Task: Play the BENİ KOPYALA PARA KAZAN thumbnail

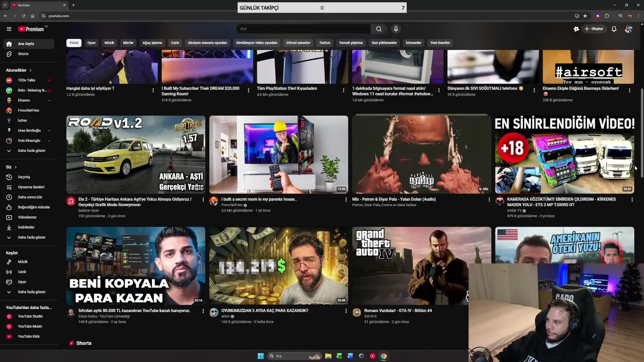Action: click(x=136, y=265)
